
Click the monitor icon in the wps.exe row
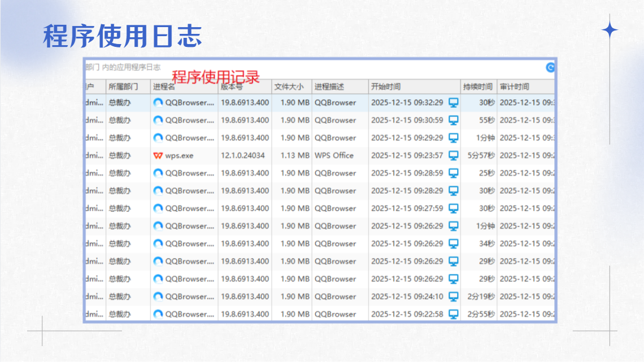tap(454, 155)
